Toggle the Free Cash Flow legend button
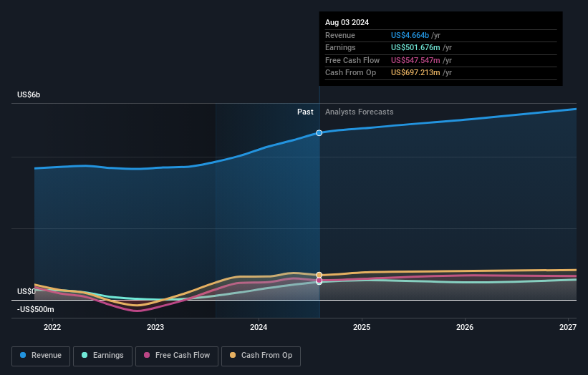588x375 pixels. [x=177, y=356]
